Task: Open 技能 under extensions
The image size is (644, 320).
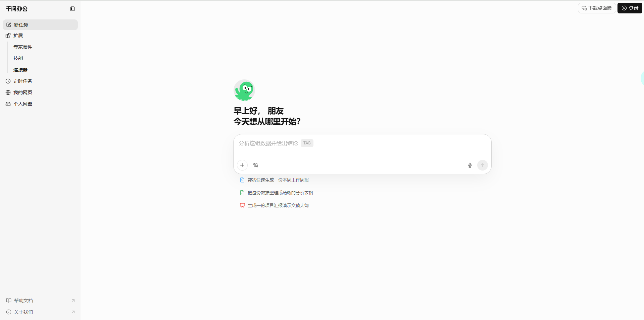Action: coord(18,58)
